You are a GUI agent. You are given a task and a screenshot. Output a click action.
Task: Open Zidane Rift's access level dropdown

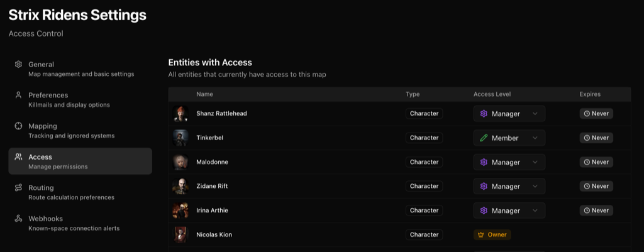[x=509, y=187]
